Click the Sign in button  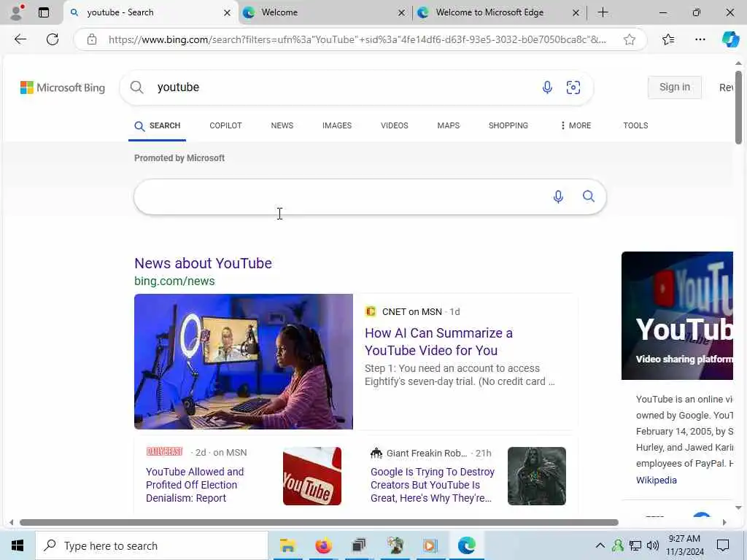674,87
